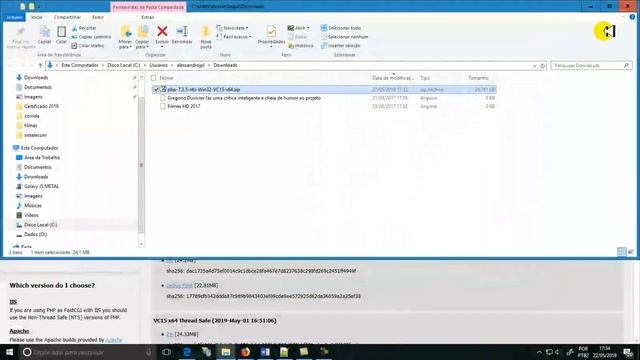The image size is (640, 360).
Task: Click the Copiar icon in the ribbon
Action: pos(44,32)
